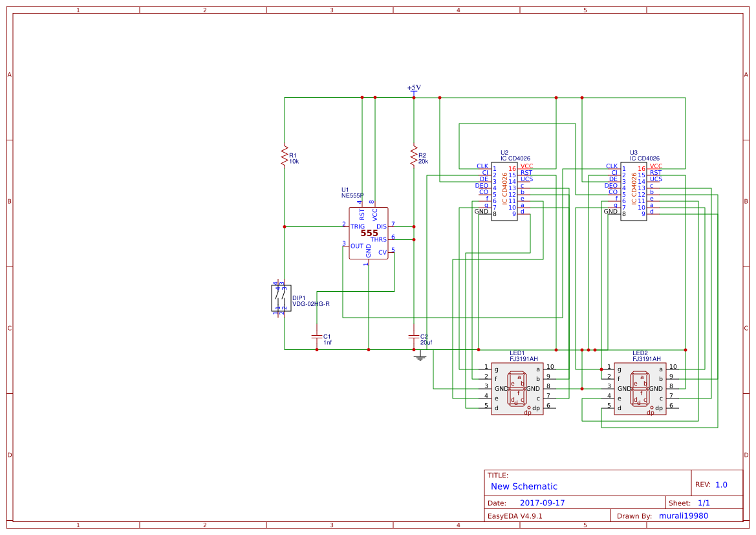This screenshot has width=756, height=535.
Task: Click the seven-segment display LED1
Action: coord(517,388)
